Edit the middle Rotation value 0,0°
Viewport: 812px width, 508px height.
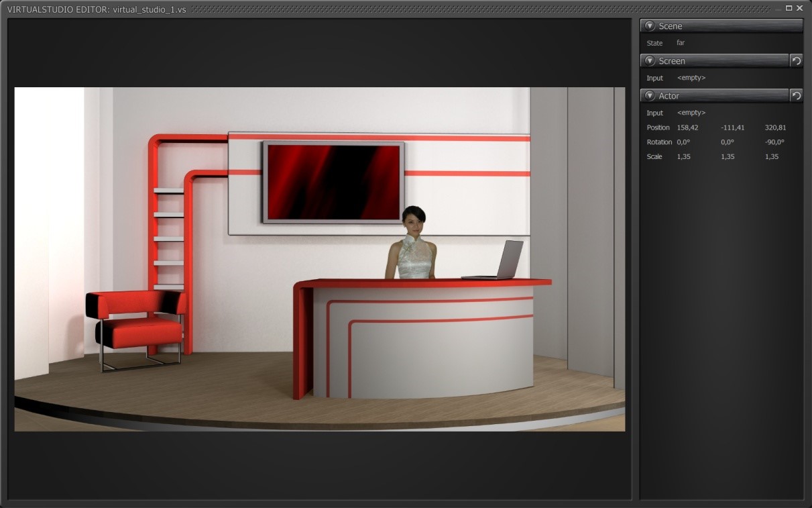(x=728, y=142)
